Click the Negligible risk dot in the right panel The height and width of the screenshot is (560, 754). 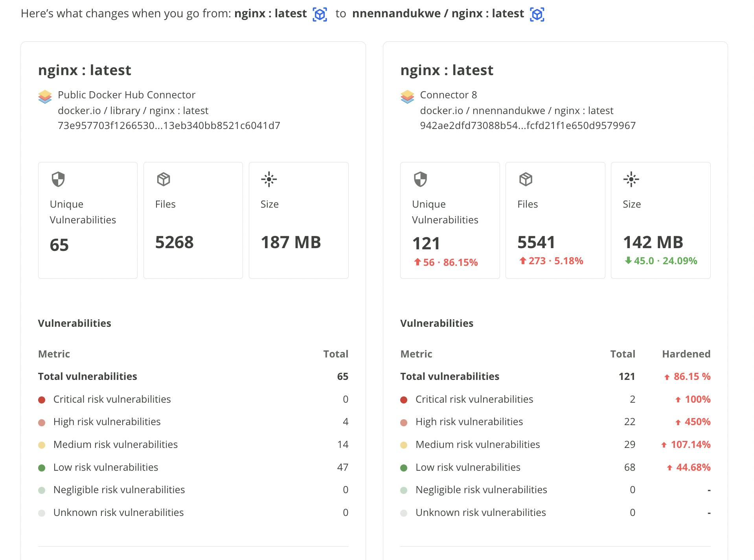click(x=404, y=490)
